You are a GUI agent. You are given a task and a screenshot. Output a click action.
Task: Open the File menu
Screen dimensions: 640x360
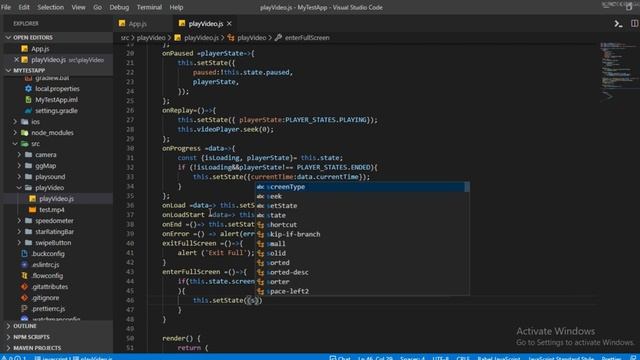coord(6,7)
